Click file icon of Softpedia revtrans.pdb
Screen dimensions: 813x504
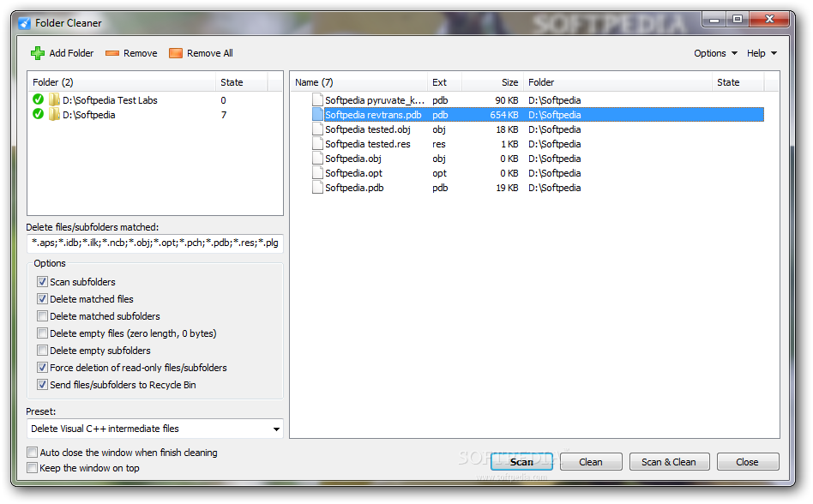tap(317, 115)
